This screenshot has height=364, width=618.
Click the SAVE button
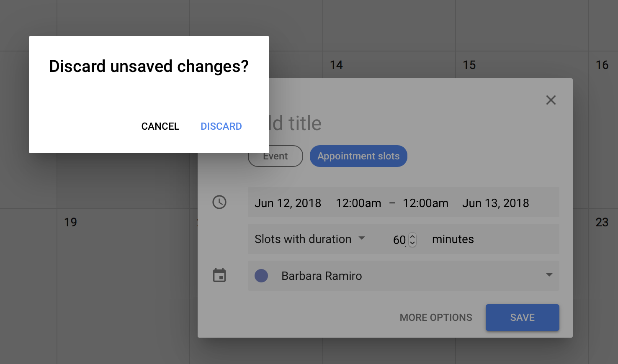[x=523, y=318]
